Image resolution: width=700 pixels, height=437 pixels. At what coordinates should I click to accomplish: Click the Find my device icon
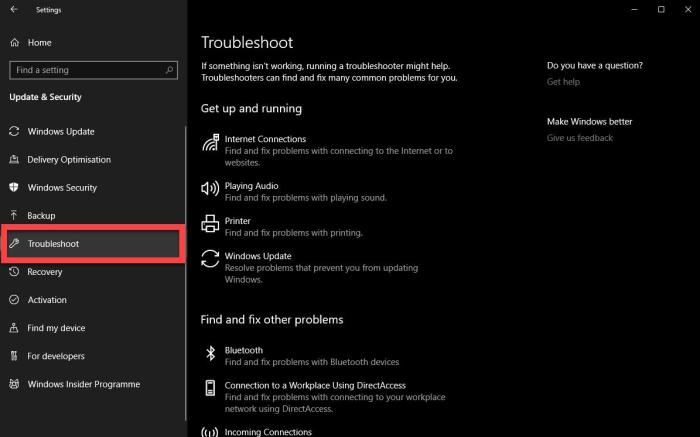pyautogui.click(x=14, y=328)
